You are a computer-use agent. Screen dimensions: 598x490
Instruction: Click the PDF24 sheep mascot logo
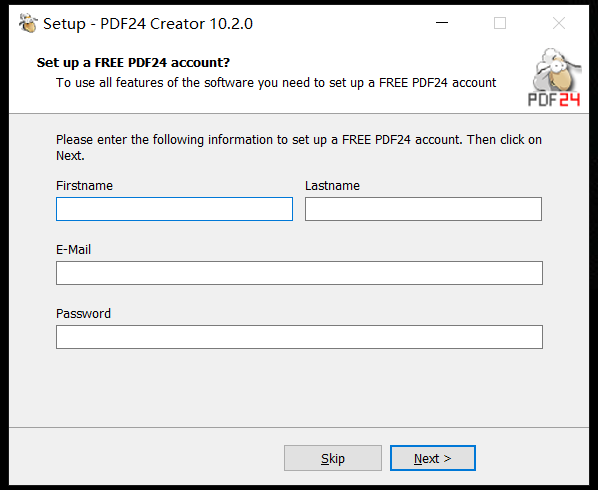point(556,69)
